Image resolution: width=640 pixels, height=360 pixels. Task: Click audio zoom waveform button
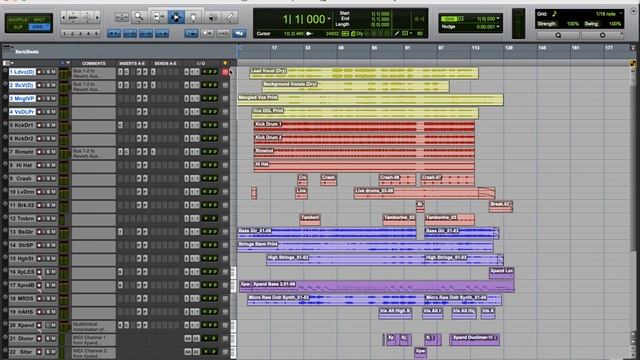tap(73, 17)
